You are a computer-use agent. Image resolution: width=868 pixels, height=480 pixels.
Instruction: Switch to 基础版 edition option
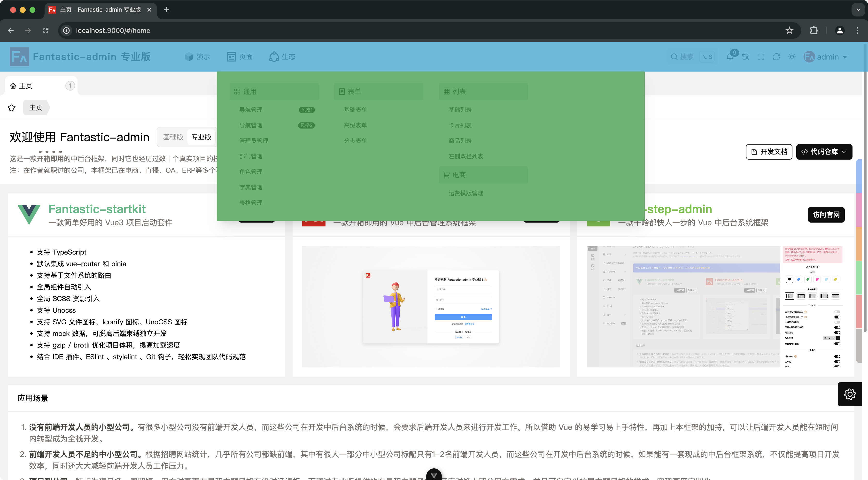(173, 137)
